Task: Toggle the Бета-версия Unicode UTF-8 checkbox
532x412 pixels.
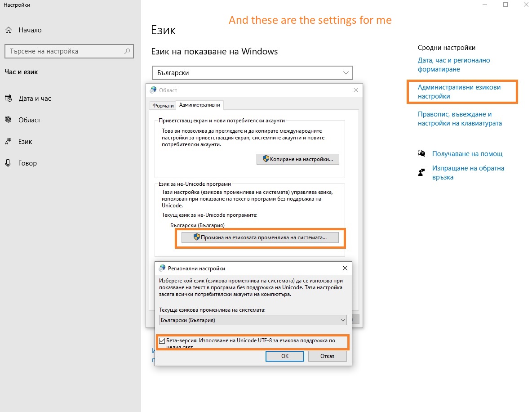Action: 162,340
